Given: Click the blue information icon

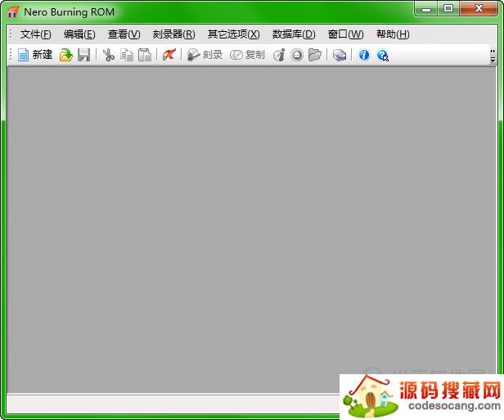Looking at the screenshot, I should (x=364, y=55).
